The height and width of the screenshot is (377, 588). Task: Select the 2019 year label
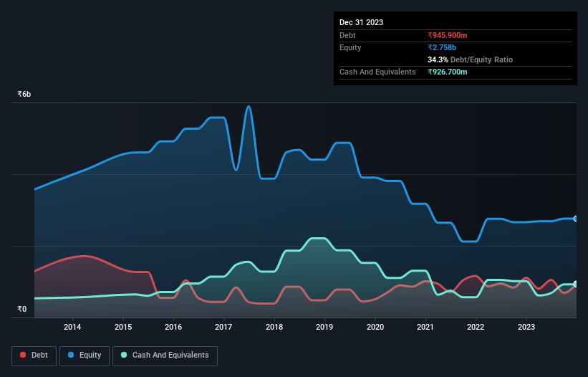pyautogui.click(x=324, y=328)
